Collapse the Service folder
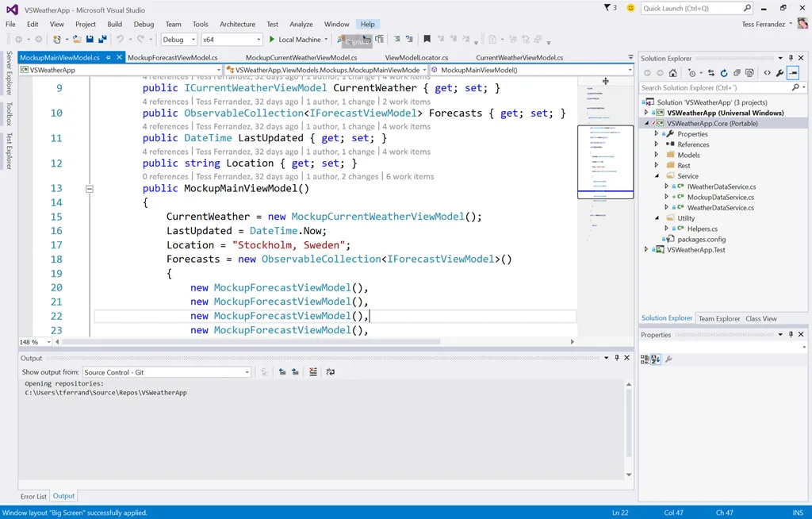The width and height of the screenshot is (812, 519). coord(657,175)
